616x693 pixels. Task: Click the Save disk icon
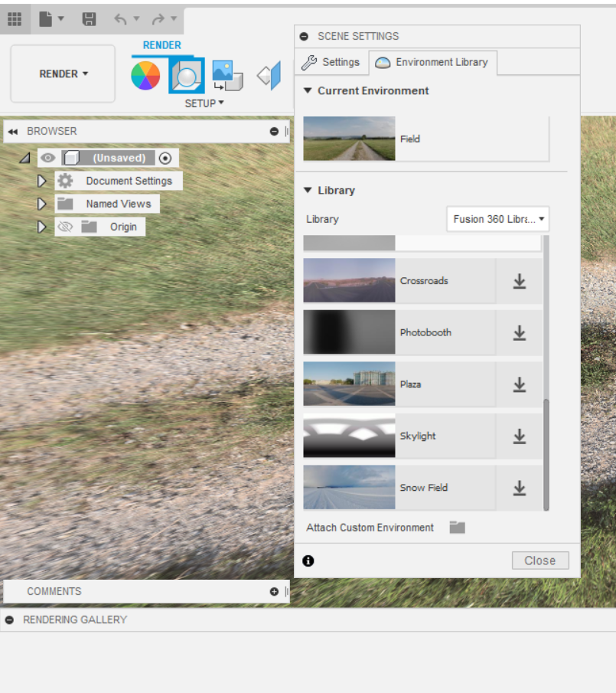(90, 19)
